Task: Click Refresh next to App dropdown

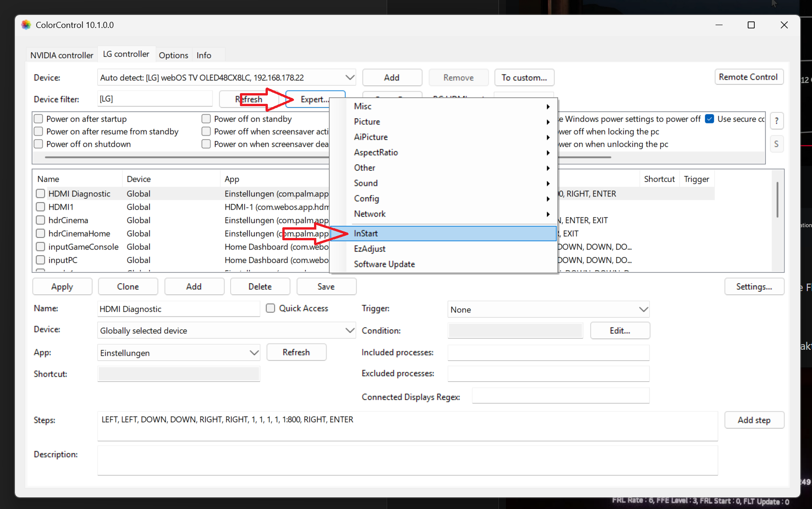Action: [296, 352]
